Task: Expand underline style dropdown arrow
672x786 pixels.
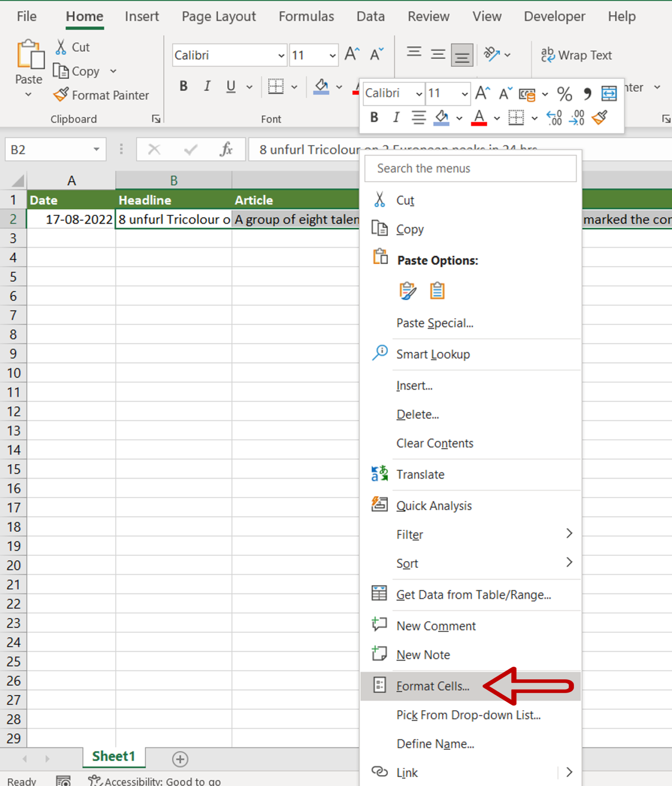Action: click(249, 87)
